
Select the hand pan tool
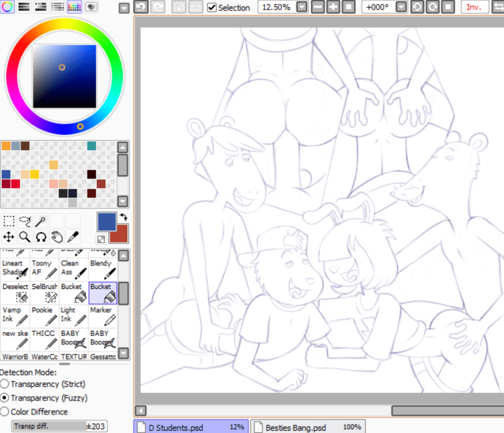pos(57,237)
